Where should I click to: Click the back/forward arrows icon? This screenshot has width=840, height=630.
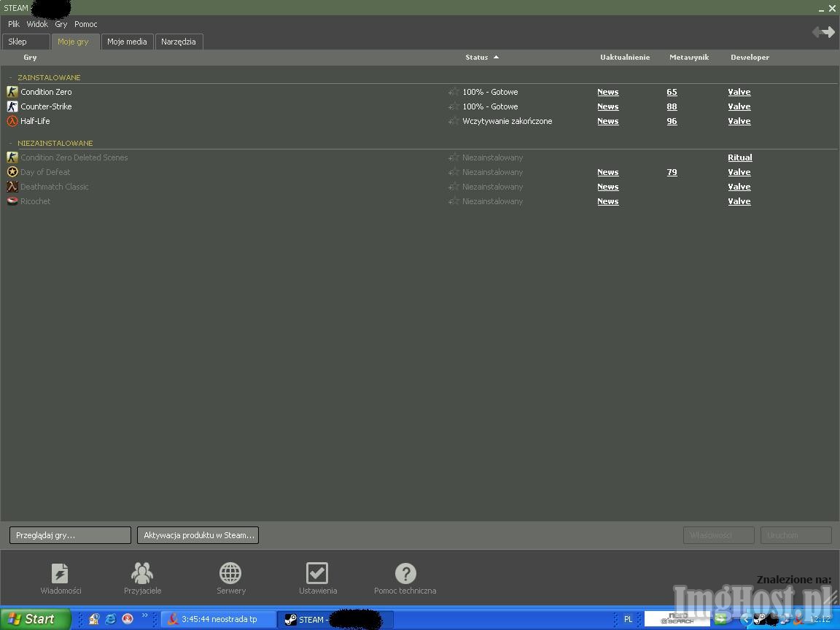tap(823, 32)
